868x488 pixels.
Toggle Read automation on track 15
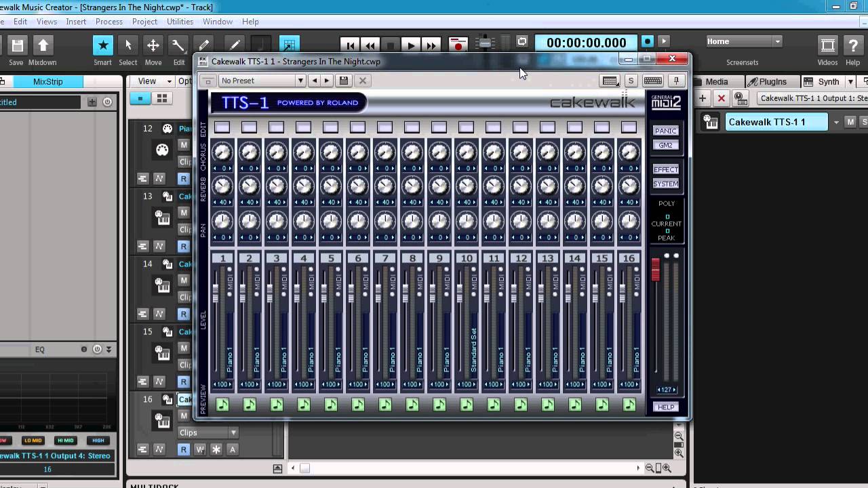183,382
